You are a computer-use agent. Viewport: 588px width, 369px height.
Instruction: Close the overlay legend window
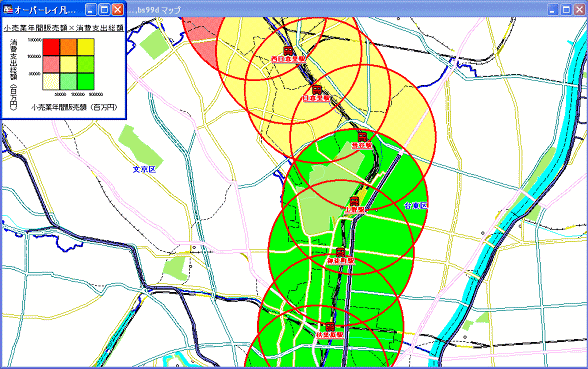point(118,10)
